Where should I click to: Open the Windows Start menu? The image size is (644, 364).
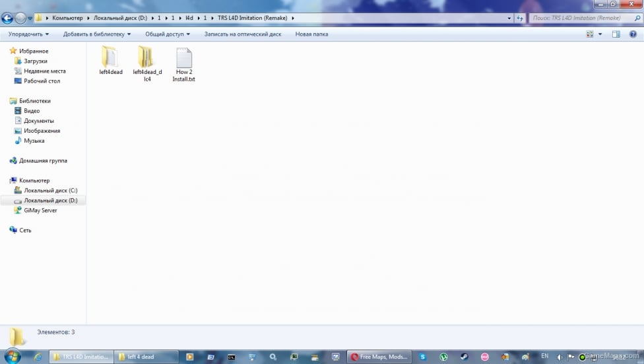click(13, 356)
